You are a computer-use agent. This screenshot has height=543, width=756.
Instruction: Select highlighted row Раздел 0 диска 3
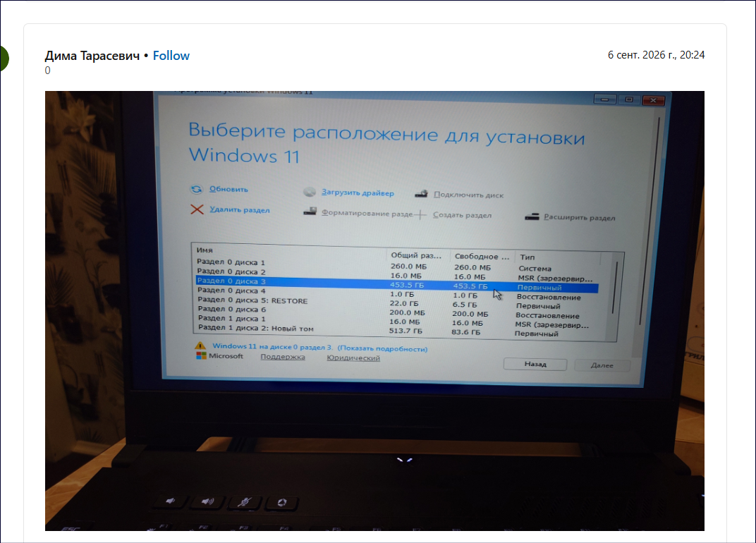397,284
